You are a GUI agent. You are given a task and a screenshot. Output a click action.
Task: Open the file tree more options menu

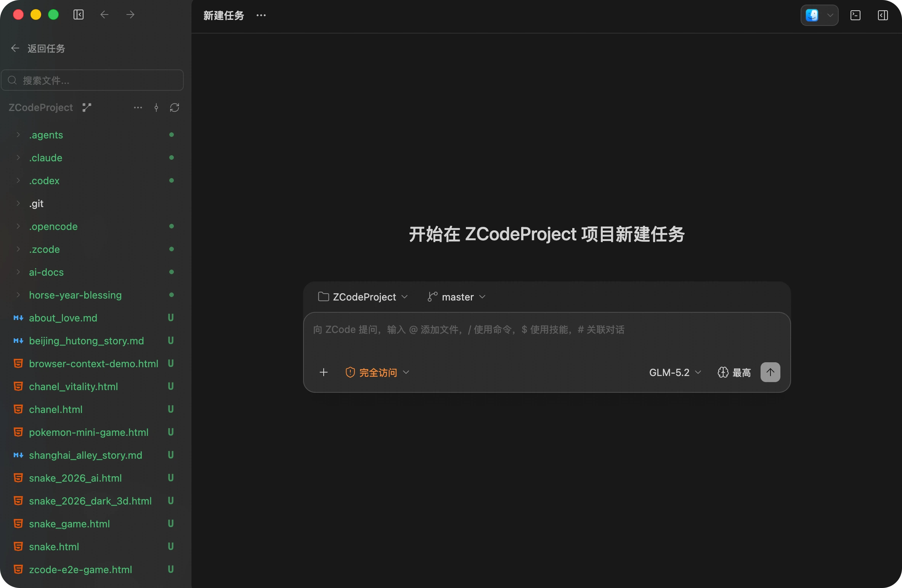138,108
